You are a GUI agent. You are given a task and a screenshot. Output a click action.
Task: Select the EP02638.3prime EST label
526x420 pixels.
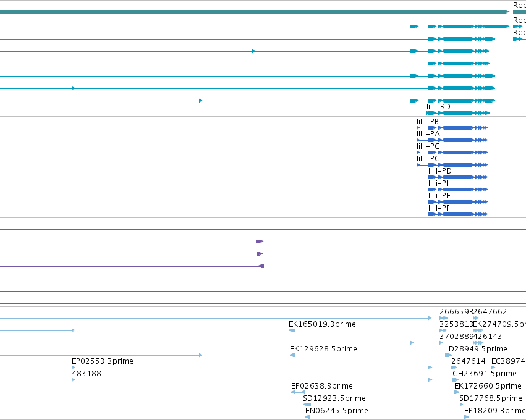(x=321, y=386)
